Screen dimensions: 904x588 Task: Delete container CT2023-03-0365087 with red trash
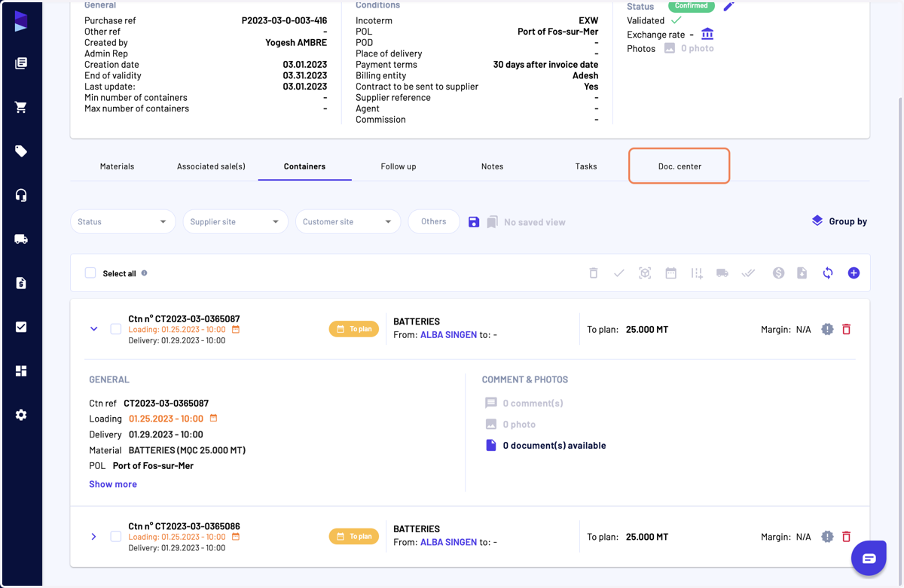(x=846, y=329)
